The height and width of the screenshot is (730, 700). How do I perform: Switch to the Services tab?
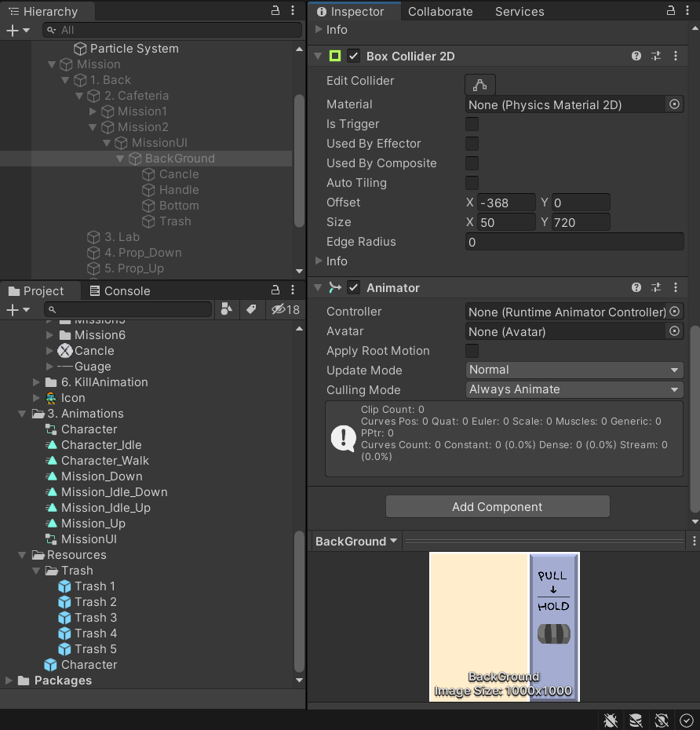tap(520, 12)
